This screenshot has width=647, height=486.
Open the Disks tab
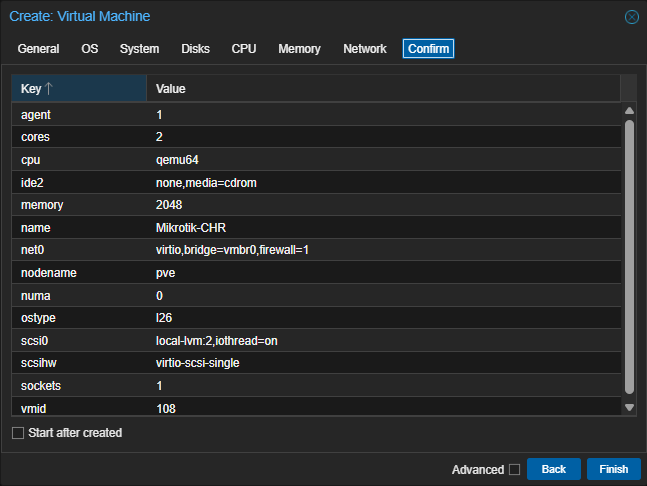point(196,49)
